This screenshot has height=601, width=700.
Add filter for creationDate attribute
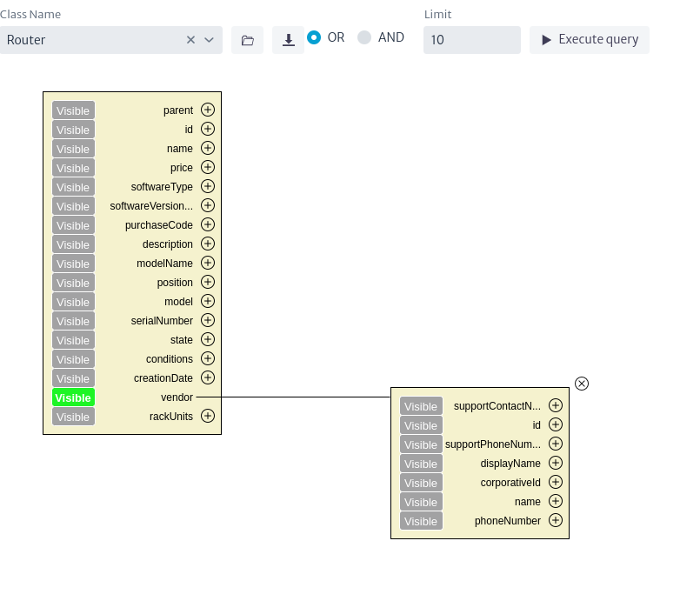208,377
